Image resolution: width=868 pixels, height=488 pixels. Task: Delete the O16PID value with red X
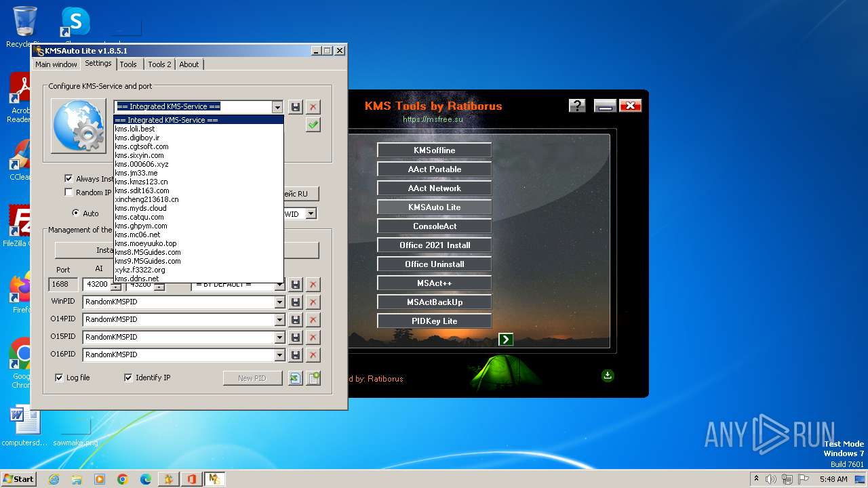click(x=313, y=355)
